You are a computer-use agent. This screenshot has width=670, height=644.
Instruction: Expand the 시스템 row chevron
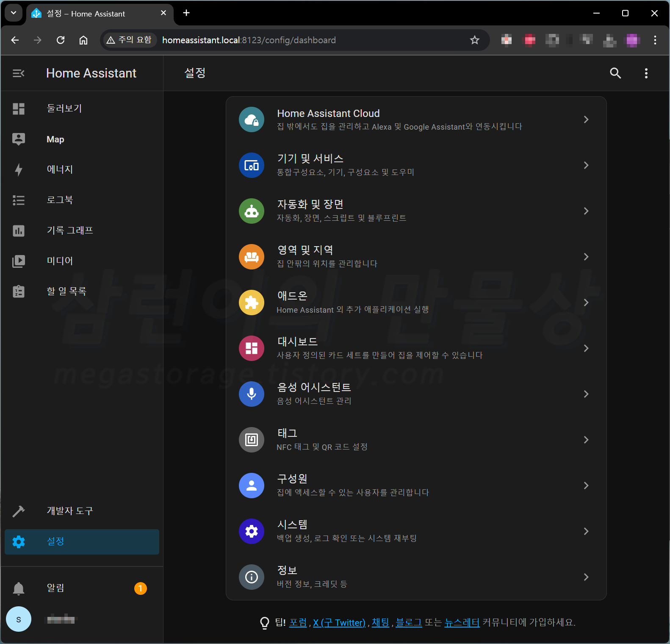pos(586,531)
